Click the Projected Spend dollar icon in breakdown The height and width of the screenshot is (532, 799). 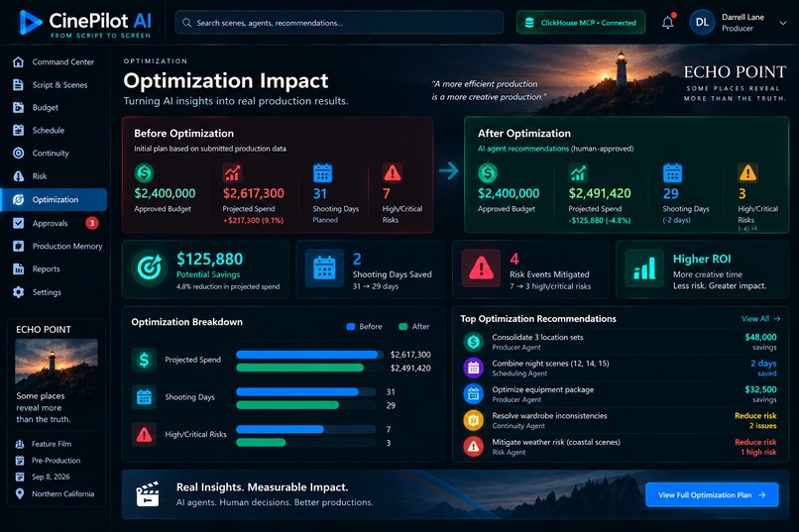[x=144, y=360]
